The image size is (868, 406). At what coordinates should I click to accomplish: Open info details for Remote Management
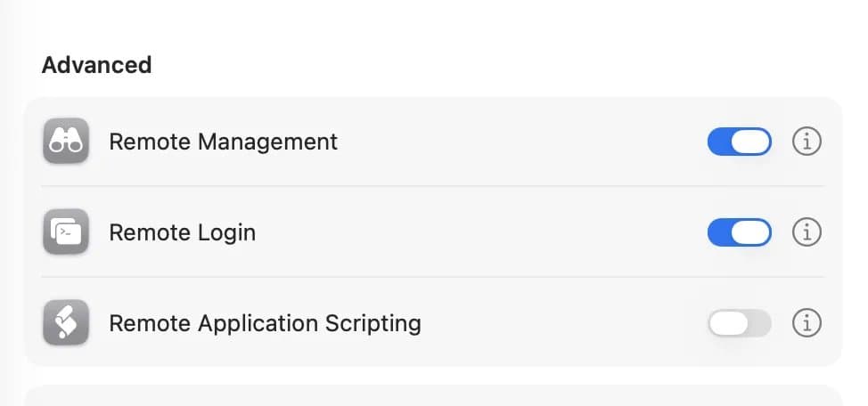point(807,141)
